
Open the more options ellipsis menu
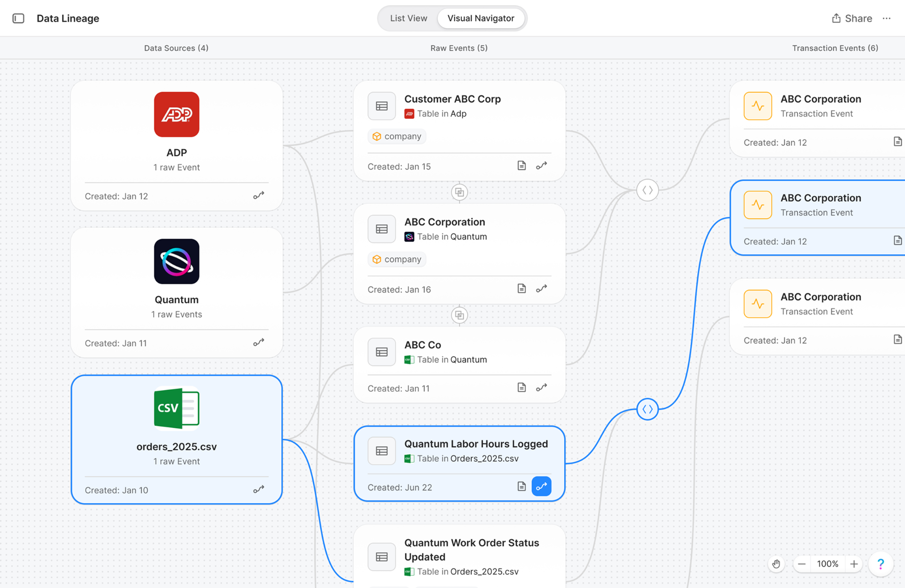tap(887, 18)
